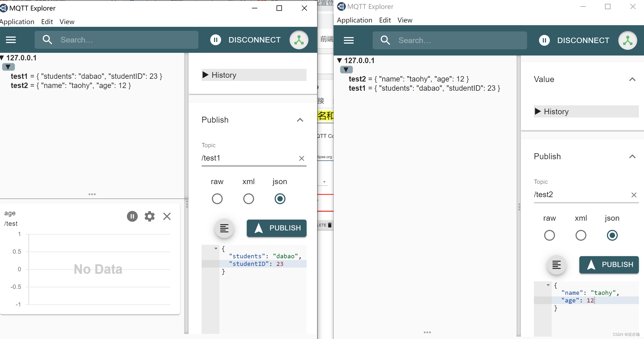
Task: Select json format in right window
Action: coord(612,235)
